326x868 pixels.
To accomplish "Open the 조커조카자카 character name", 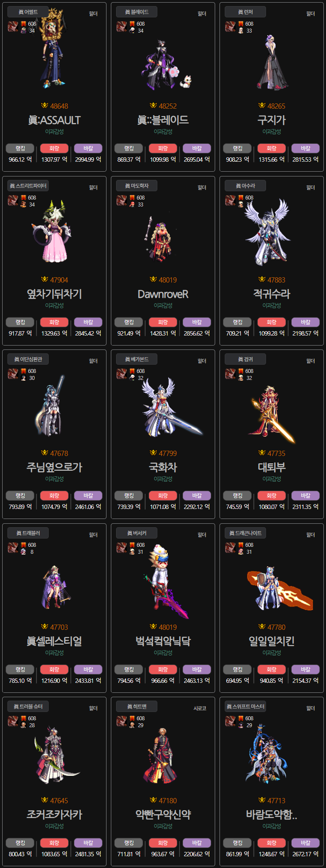I will tap(54, 815).
